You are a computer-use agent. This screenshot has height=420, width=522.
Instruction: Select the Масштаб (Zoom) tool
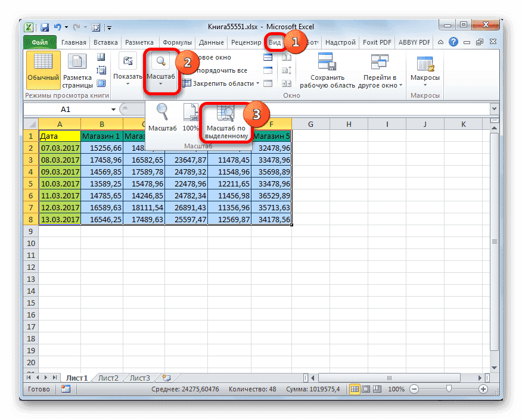tap(161, 70)
